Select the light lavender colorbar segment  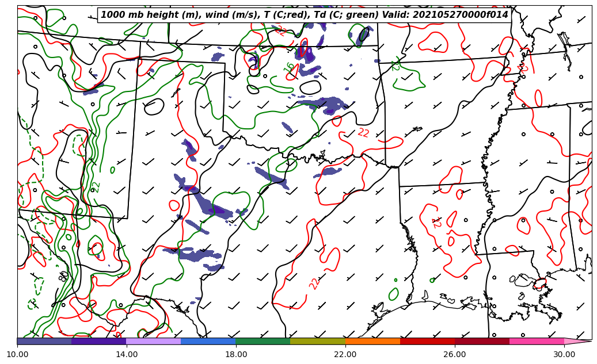[153, 341]
